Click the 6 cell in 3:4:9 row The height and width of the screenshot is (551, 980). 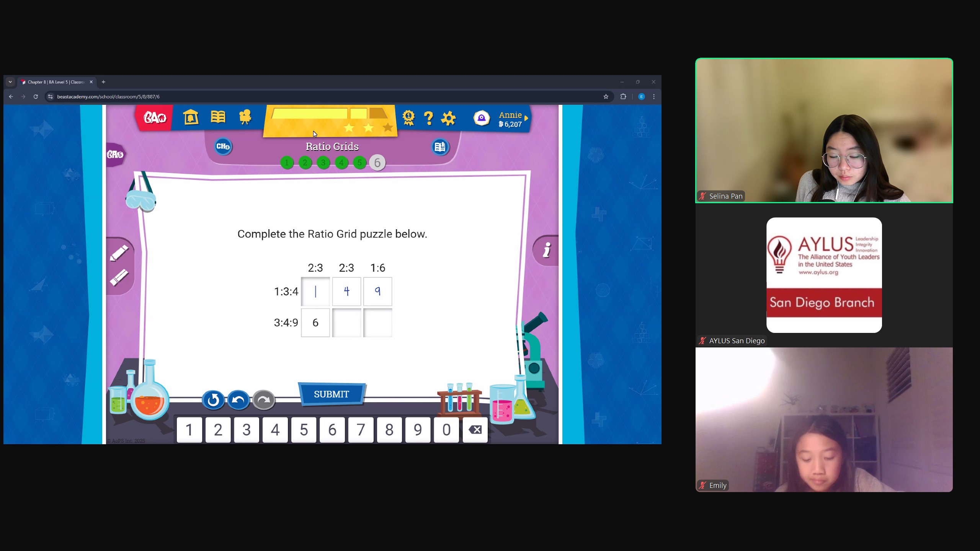coord(315,323)
